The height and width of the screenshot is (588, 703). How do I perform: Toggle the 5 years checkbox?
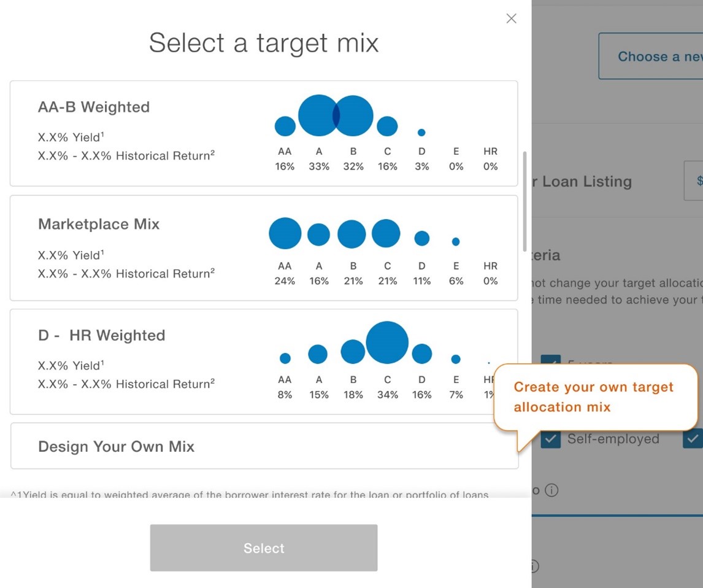tap(550, 362)
